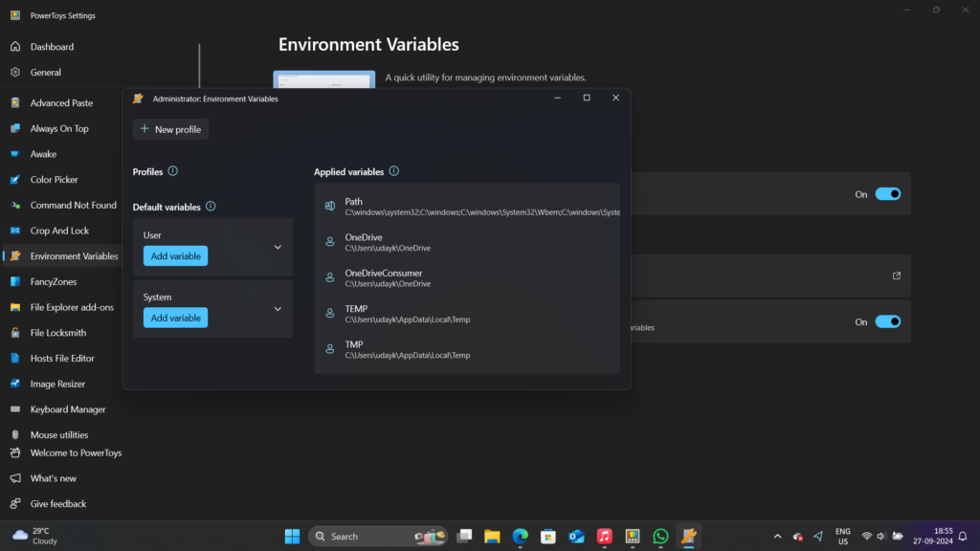Image resolution: width=980 pixels, height=551 pixels.
Task: Click the Task View taskbar icon
Action: [464, 536]
